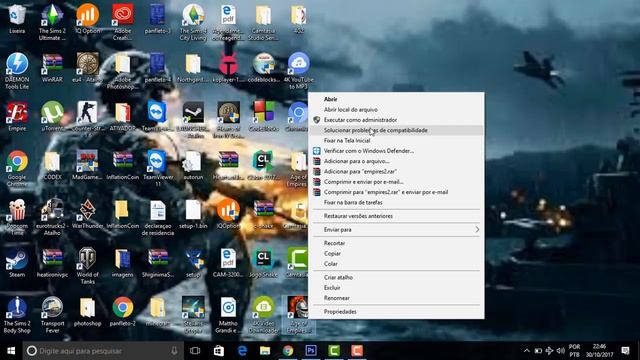The width and height of the screenshot is (640, 360).
Task: Select the WinRAR desktop shortcut
Action: click(x=52, y=68)
